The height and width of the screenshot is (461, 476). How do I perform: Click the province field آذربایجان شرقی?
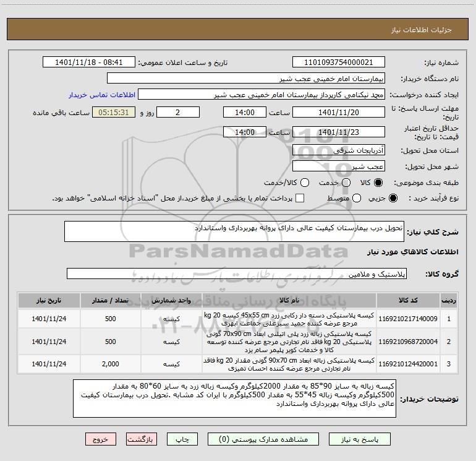point(339,150)
